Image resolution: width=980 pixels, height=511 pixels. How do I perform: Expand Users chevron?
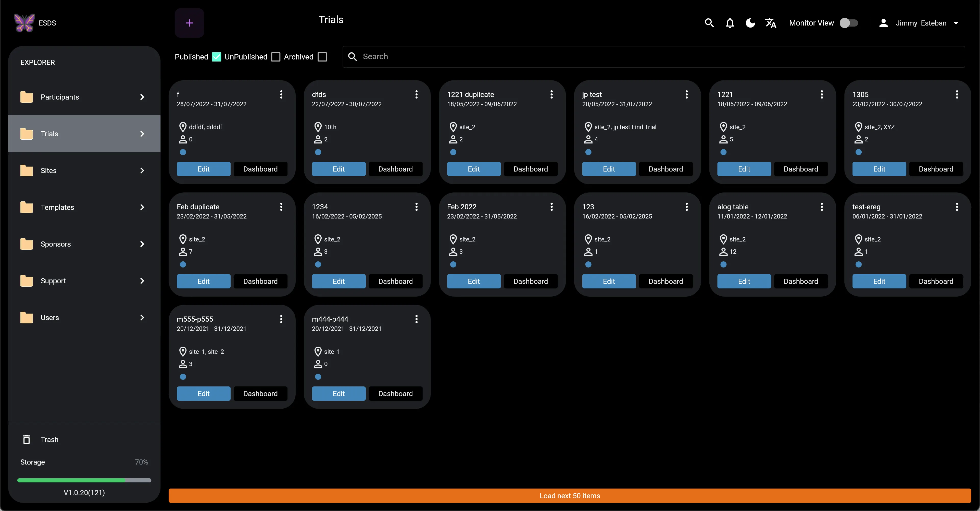(x=142, y=318)
